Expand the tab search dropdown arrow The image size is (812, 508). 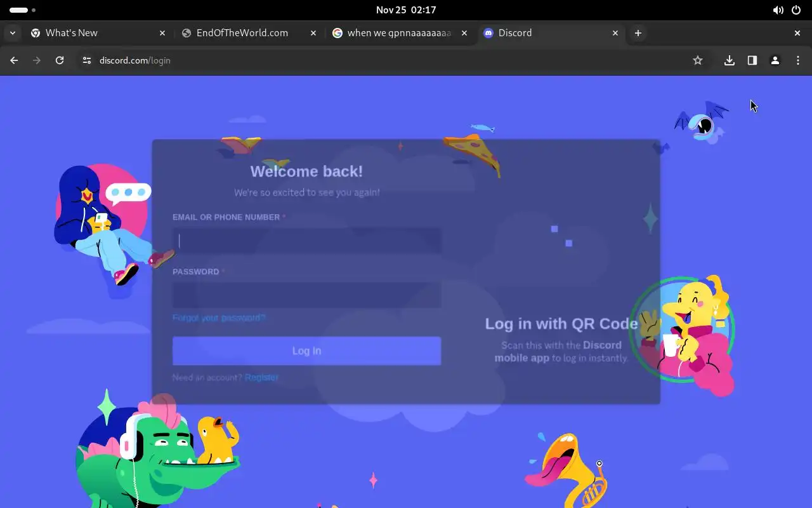pyautogui.click(x=12, y=33)
